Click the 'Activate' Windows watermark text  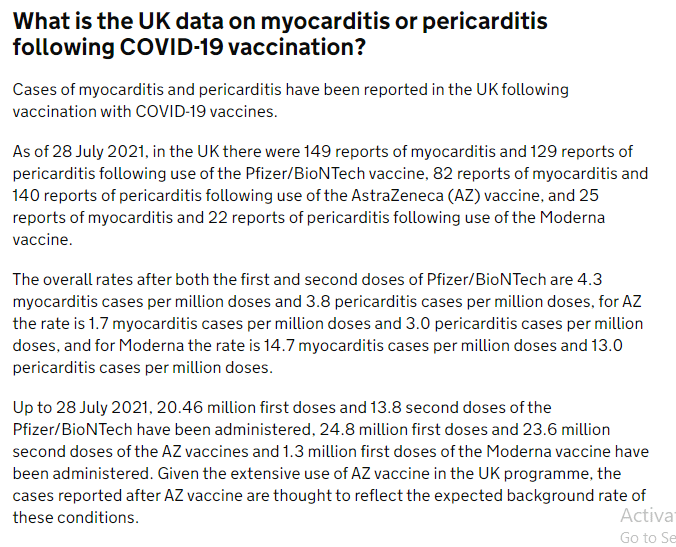[648, 516]
